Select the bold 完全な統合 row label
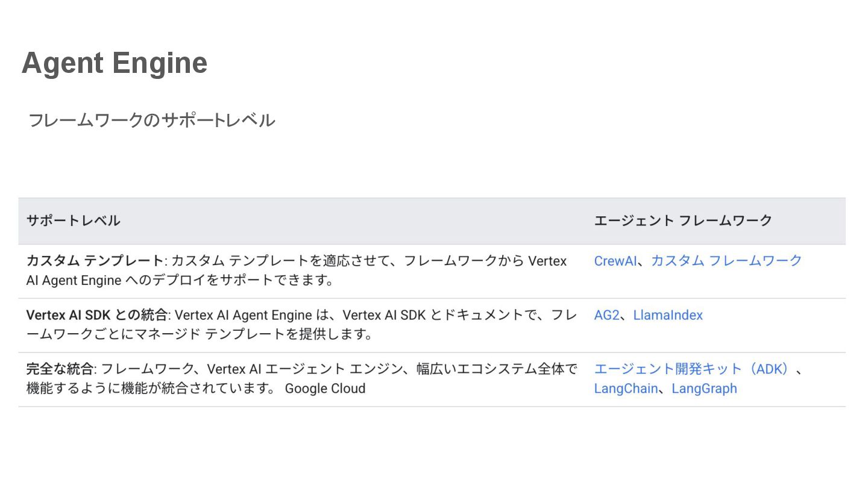The width and height of the screenshot is (868, 488). pyautogui.click(x=60, y=369)
